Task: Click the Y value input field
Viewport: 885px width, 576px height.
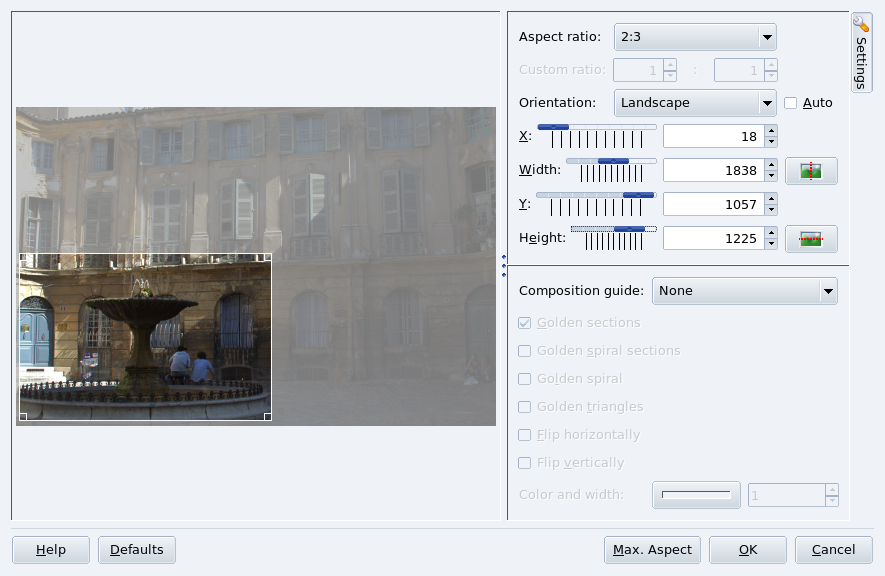Action: [x=713, y=204]
